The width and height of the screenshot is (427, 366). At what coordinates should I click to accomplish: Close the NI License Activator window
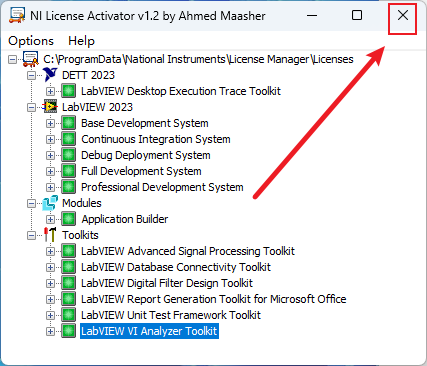coord(403,15)
